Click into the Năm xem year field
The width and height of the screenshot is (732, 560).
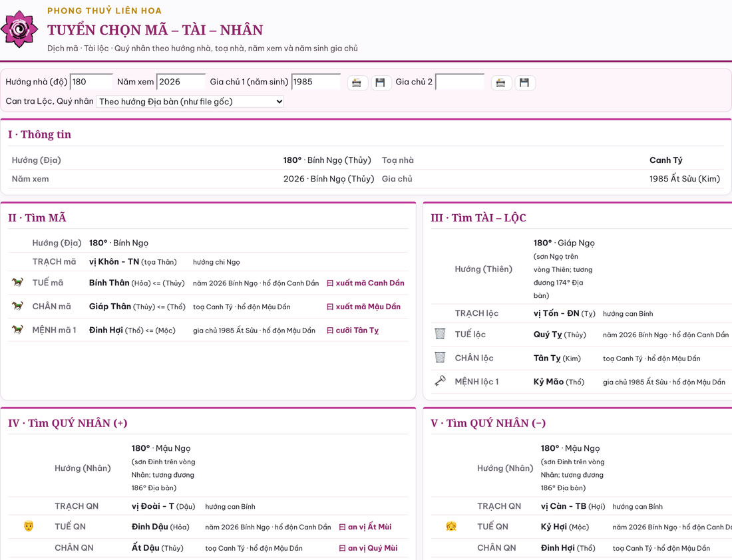180,82
